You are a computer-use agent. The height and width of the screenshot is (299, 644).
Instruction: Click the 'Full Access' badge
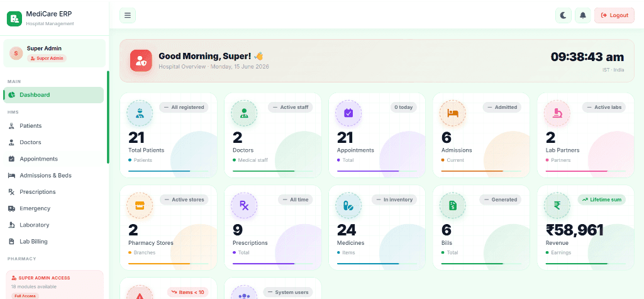25,296
